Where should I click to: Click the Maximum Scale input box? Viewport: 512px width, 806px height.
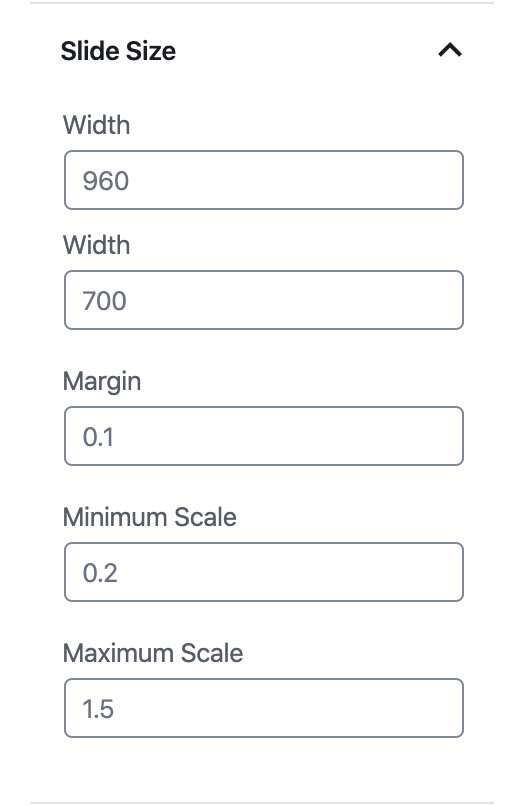264,708
